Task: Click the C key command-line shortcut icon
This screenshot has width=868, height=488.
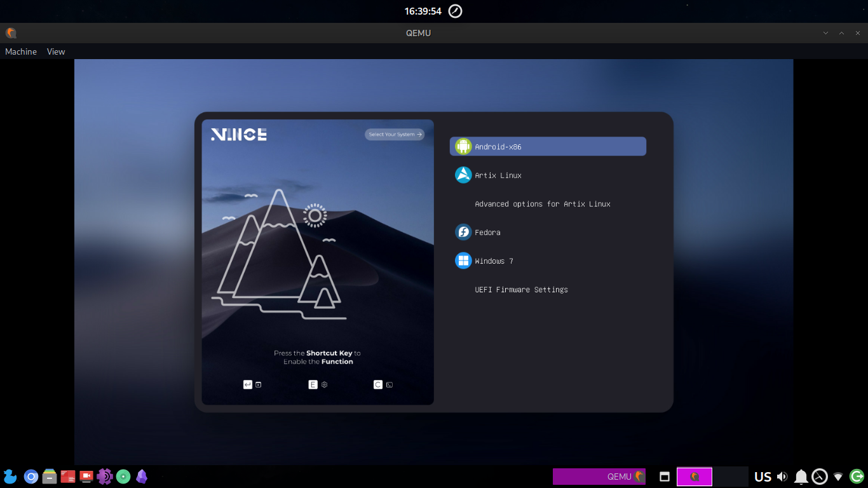Action: click(378, 384)
